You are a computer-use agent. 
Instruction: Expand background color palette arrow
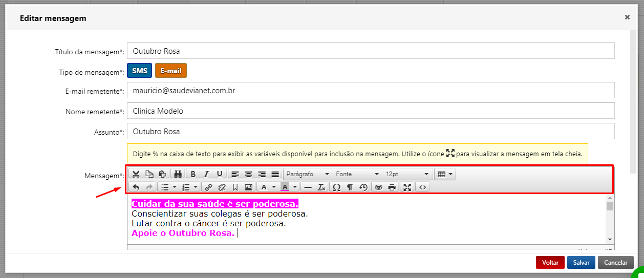(x=294, y=187)
